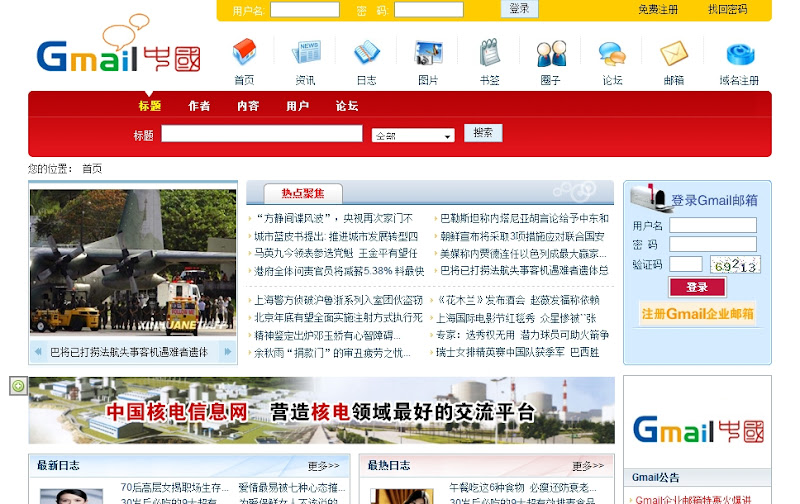Open the 中国核电信息网 banner ad
This screenshot has height=504, width=800.
(x=321, y=411)
